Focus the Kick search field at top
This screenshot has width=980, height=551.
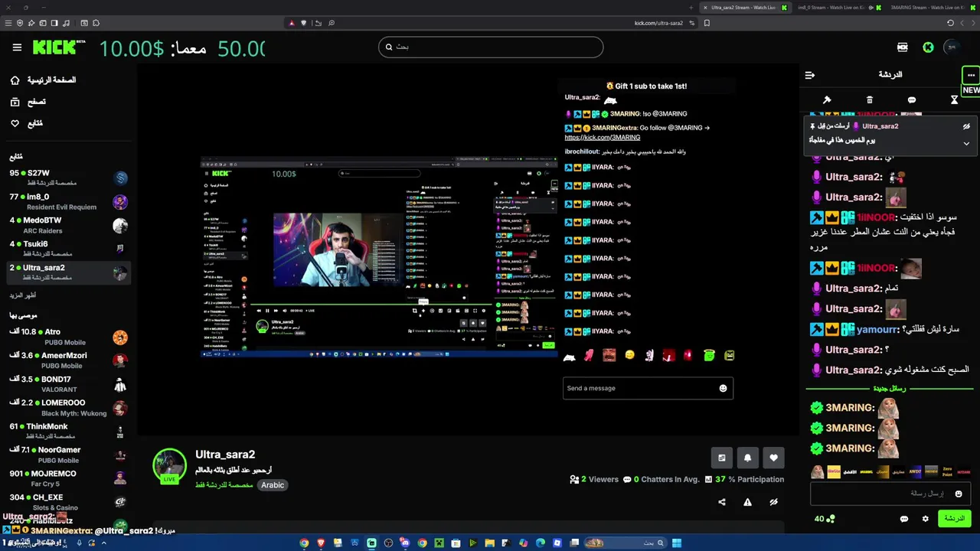pos(491,47)
